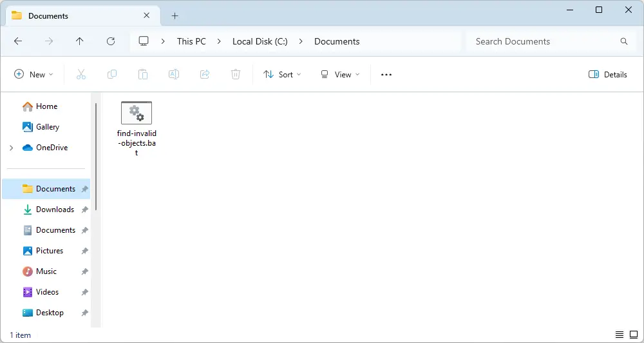Expand chevron before This PC
This screenshot has width=644, height=343.
(163, 41)
